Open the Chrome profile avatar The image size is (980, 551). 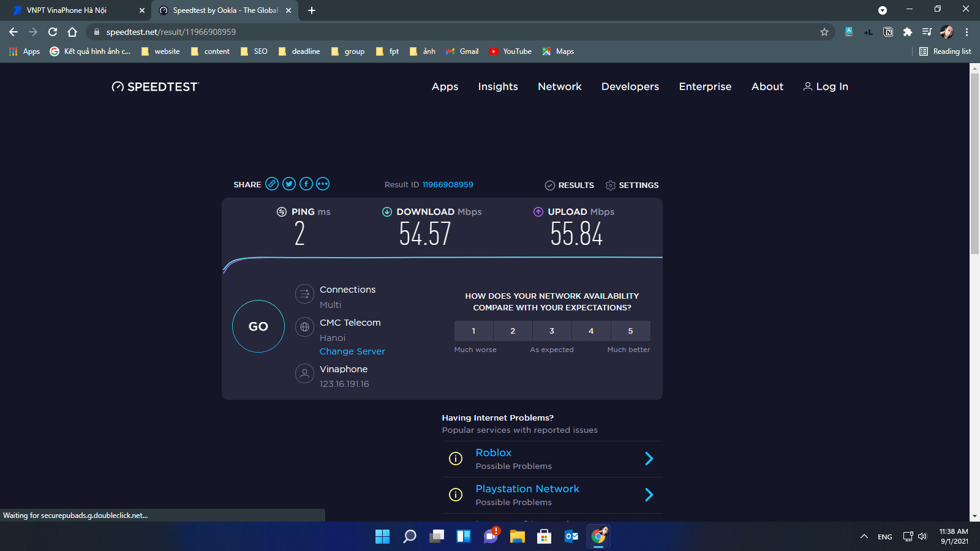947,32
